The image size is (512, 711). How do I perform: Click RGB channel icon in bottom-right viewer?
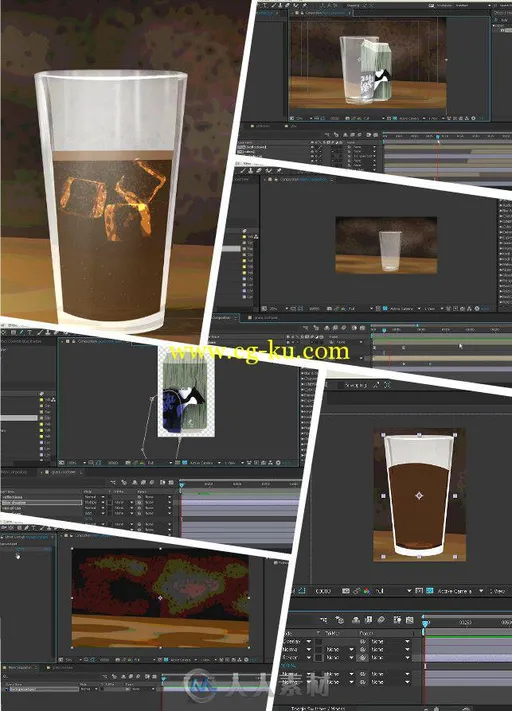tap(367, 591)
